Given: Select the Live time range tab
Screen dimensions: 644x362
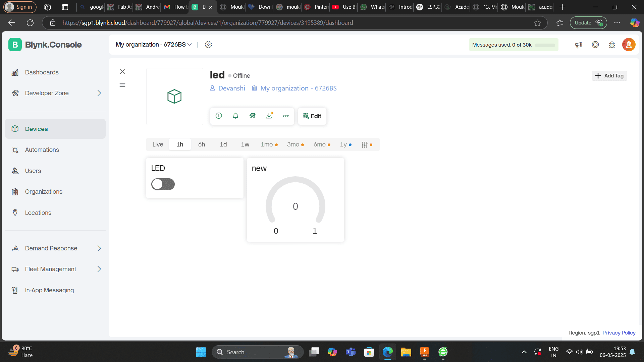Looking at the screenshot, I should click(x=158, y=144).
